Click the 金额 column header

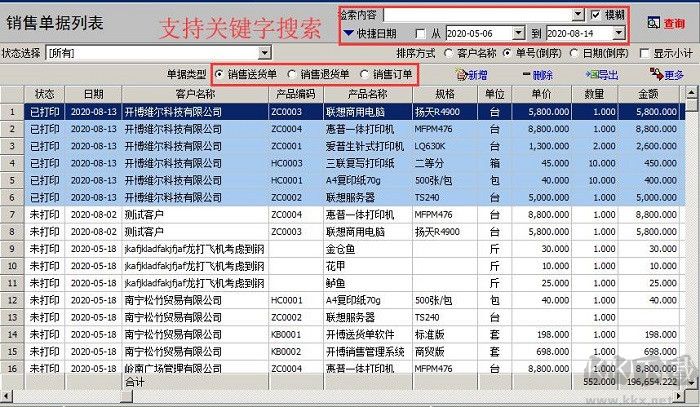click(x=649, y=94)
